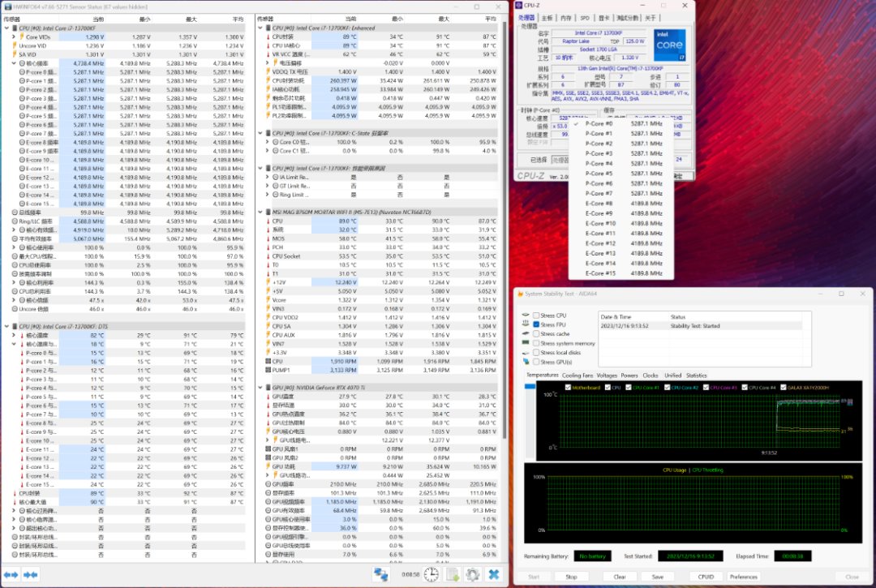Expand the Core VIDs sensor row
Viewport: 876px width, 588px height.
coord(15,36)
